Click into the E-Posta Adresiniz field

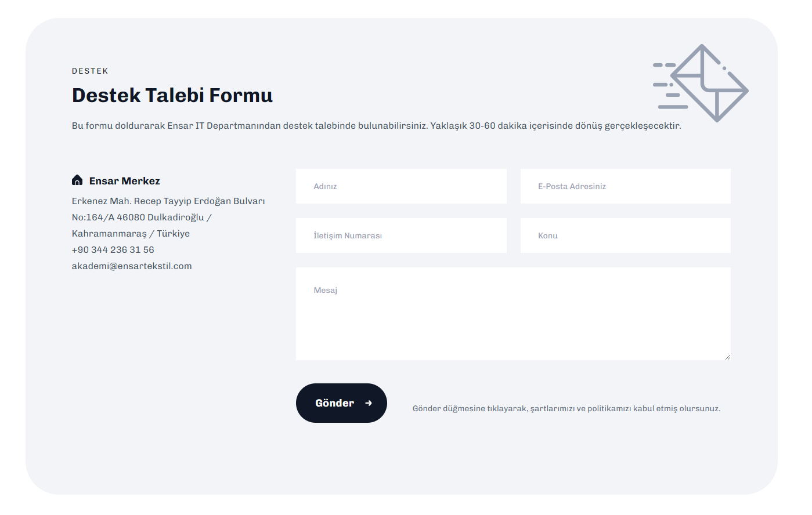tap(625, 186)
